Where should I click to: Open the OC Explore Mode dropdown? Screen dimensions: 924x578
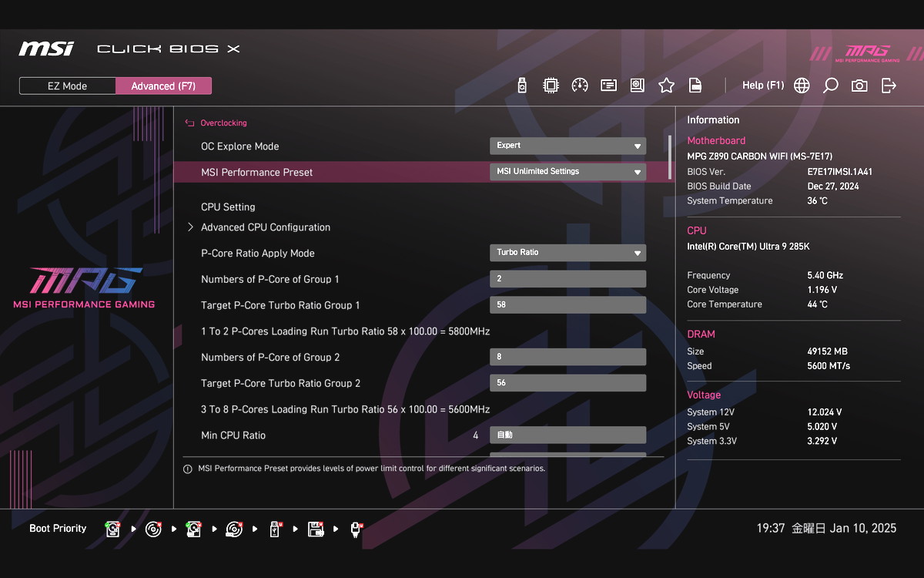pyautogui.click(x=568, y=146)
